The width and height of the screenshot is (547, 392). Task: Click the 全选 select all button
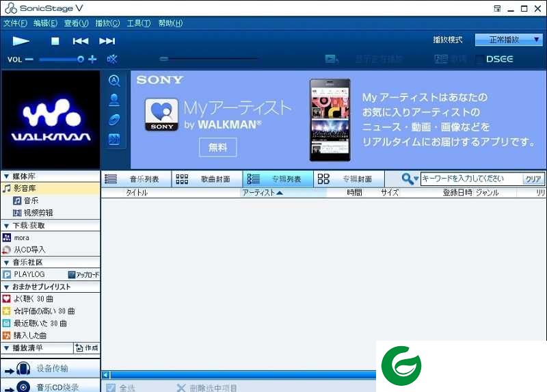tap(121, 388)
